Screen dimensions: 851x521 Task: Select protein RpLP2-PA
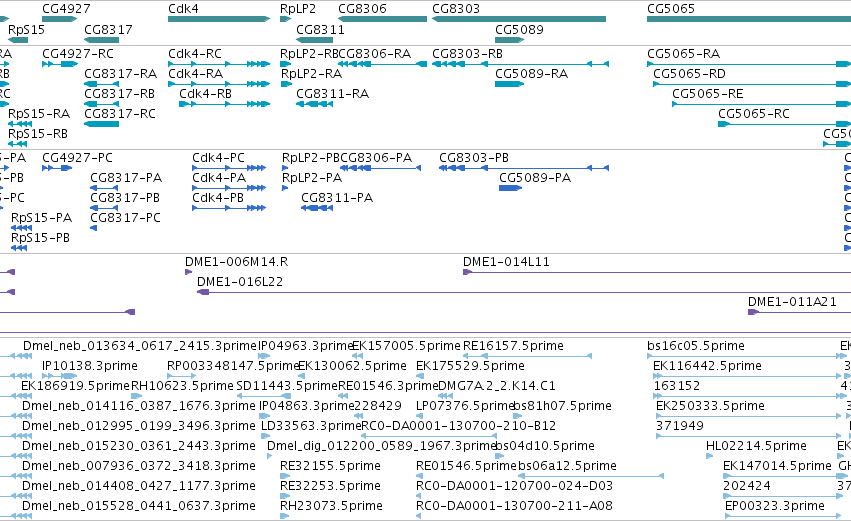(x=312, y=178)
